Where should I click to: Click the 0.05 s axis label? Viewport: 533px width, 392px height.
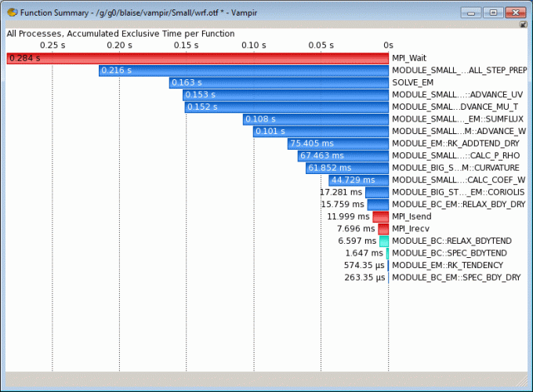(x=321, y=45)
